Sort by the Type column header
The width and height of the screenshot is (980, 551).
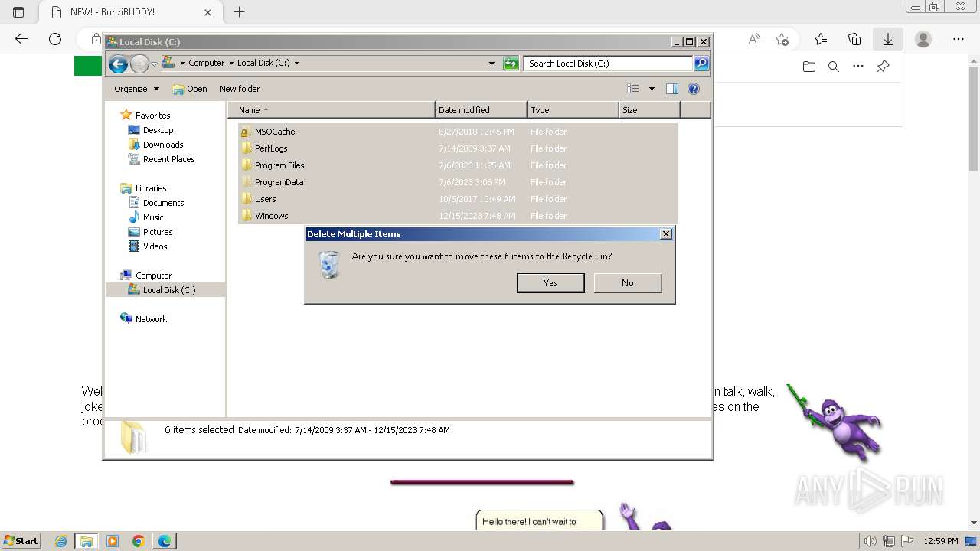pos(573,110)
